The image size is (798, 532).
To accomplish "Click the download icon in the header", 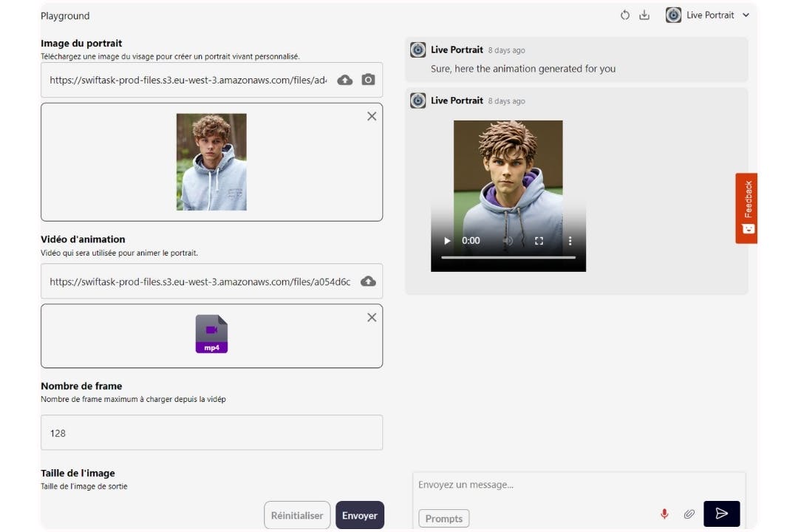I will coord(644,15).
